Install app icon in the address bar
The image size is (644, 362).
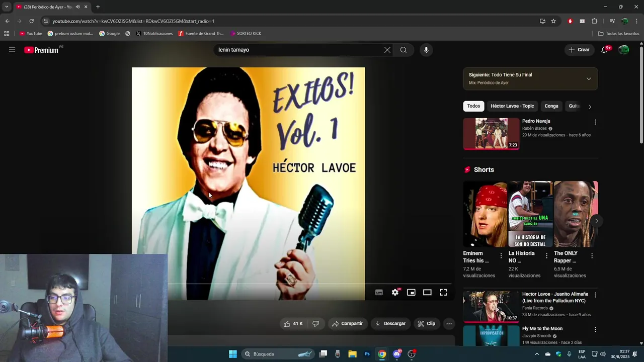tap(542, 21)
